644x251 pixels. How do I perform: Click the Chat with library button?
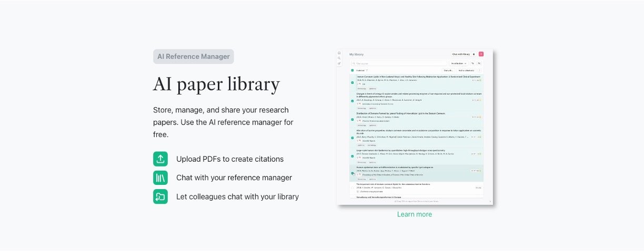pyautogui.click(x=461, y=54)
